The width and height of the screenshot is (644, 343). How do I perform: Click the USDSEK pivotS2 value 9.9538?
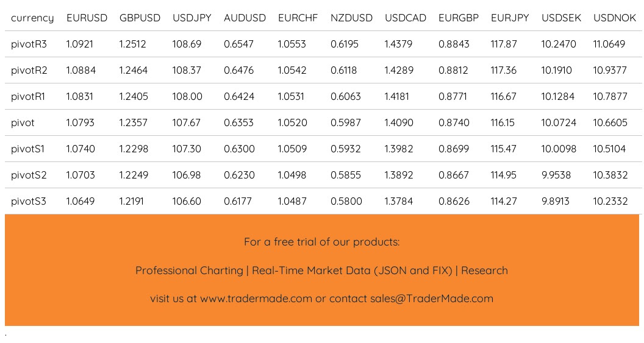point(556,175)
